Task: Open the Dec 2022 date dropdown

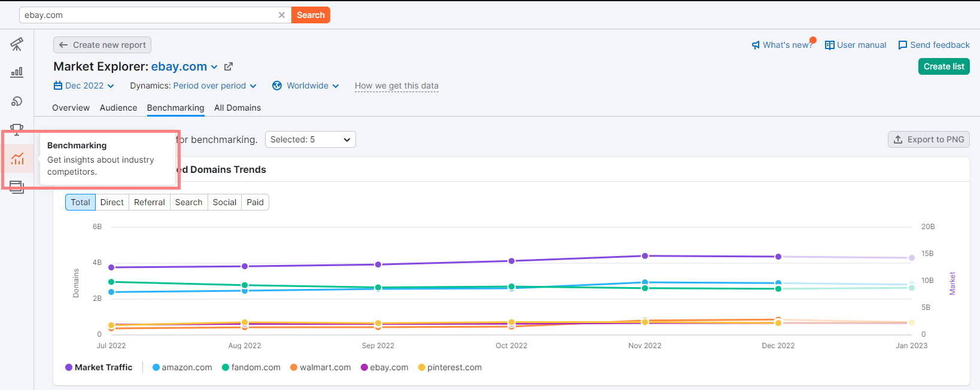Action: (x=84, y=86)
